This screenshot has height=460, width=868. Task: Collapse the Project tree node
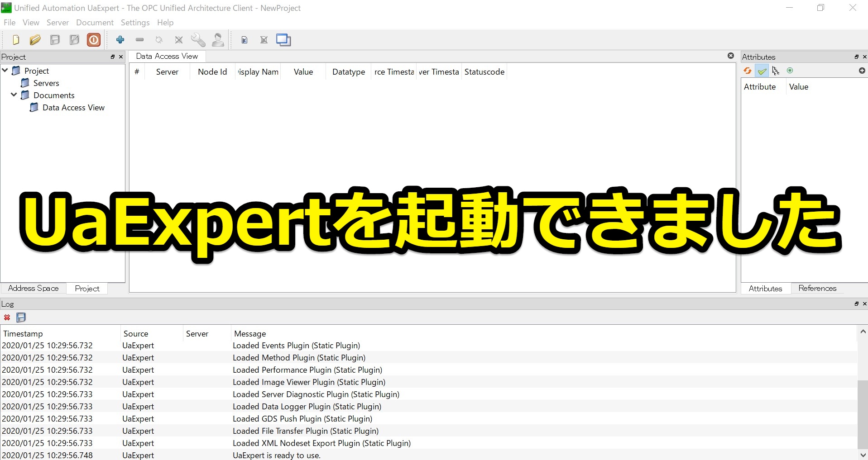(x=5, y=71)
